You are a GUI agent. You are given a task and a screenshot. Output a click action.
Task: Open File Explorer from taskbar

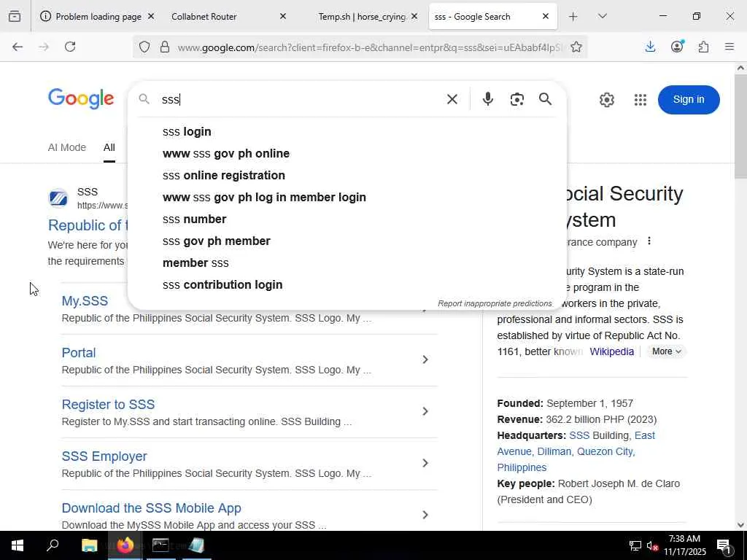pos(89,545)
